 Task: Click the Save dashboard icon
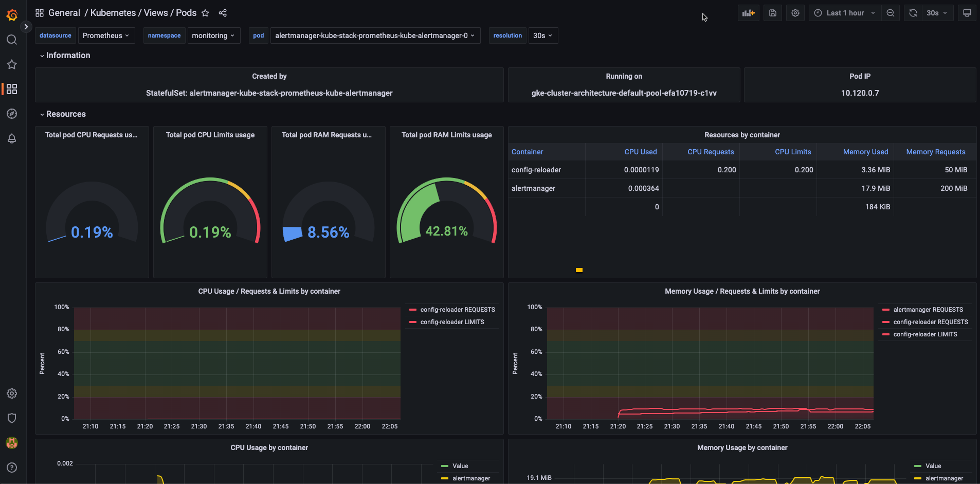(x=772, y=13)
